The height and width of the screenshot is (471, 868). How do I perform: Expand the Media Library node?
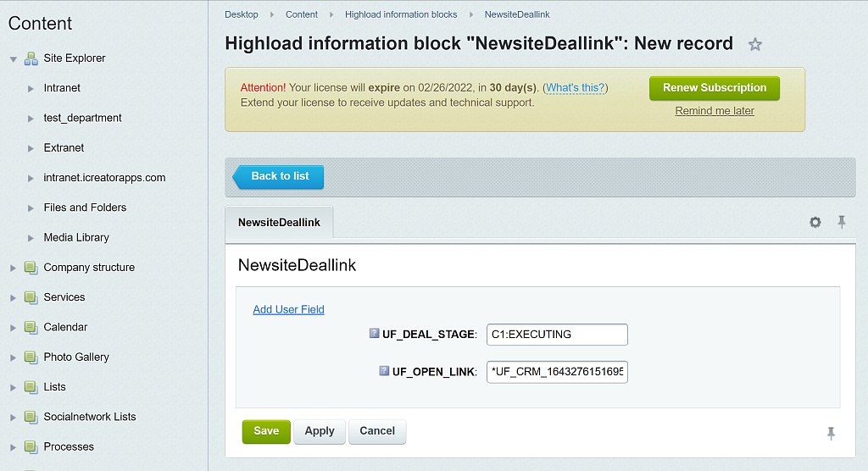tap(31, 238)
